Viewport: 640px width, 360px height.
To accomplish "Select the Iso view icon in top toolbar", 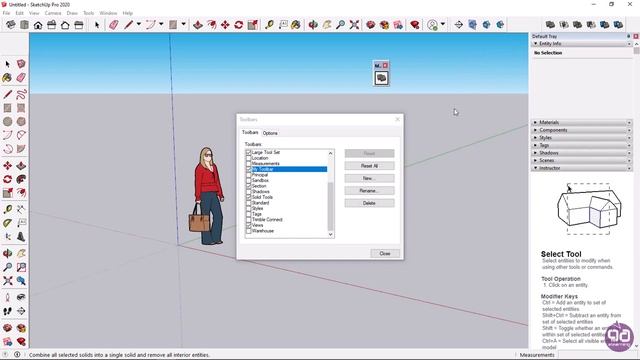I will (11, 24).
